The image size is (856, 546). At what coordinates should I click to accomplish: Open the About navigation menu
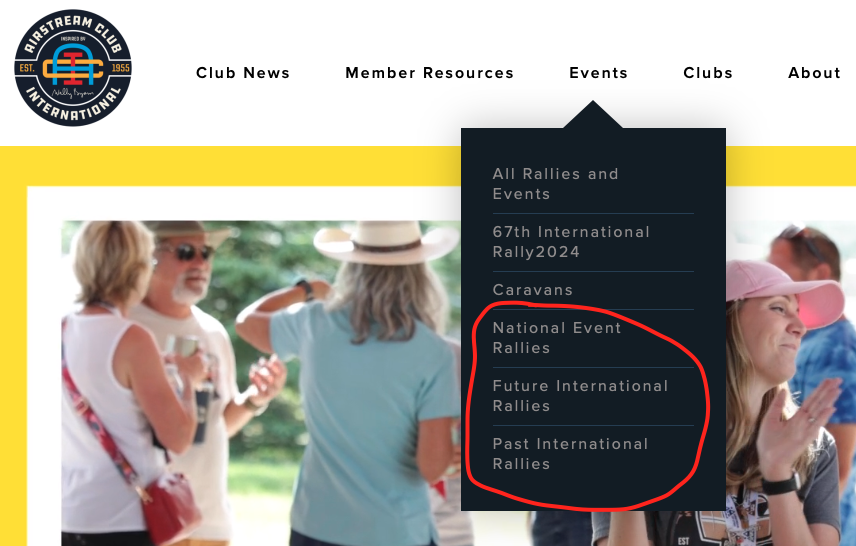814,73
